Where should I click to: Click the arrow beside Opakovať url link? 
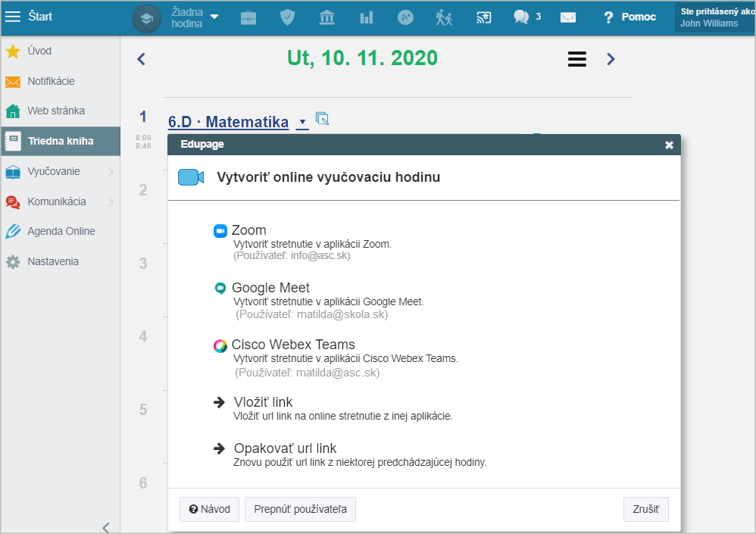pyautogui.click(x=220, y=448)
